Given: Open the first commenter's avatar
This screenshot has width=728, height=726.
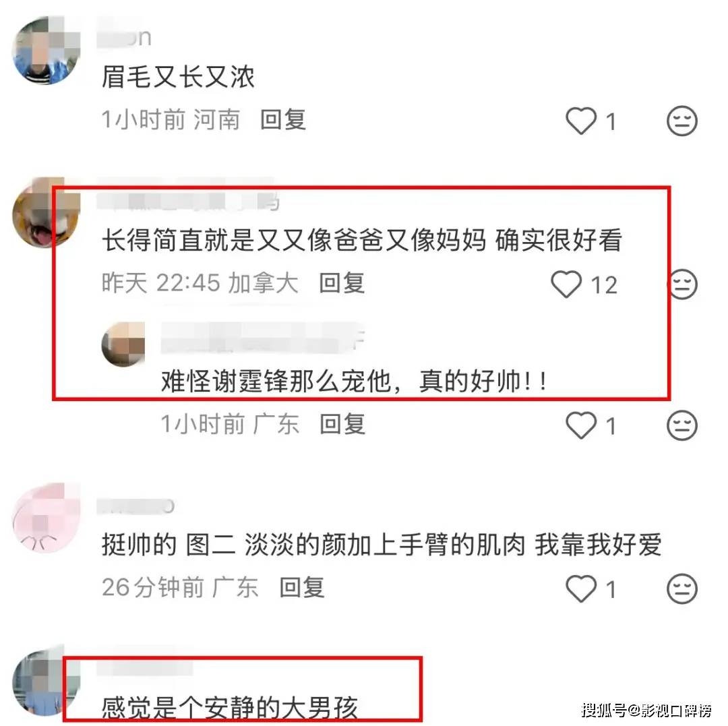Looking at the screenshot, I should (x=46, y=50).
